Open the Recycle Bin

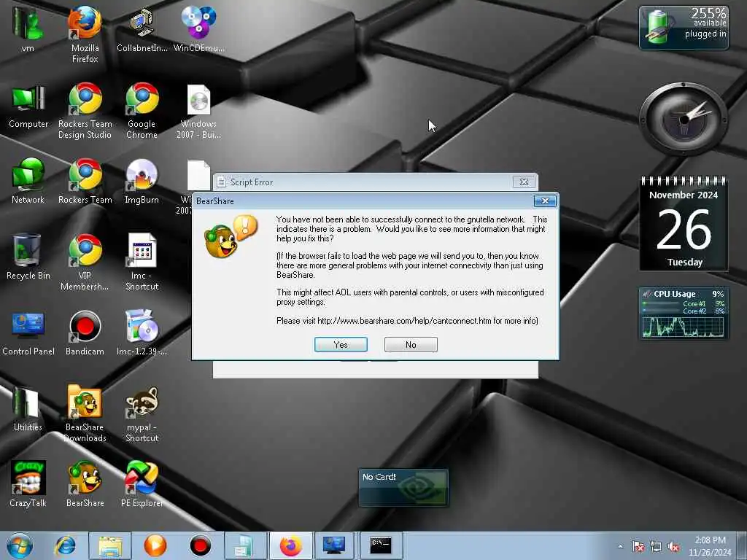pos(28,256)
